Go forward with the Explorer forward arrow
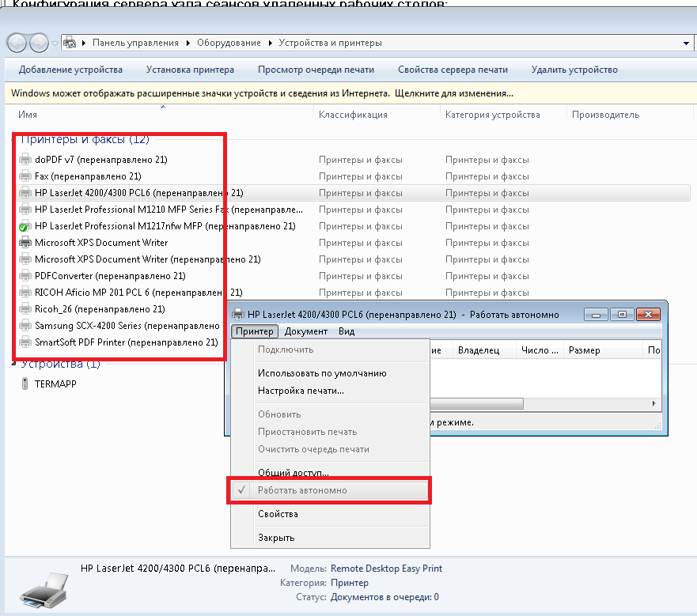 pos(39,43)
